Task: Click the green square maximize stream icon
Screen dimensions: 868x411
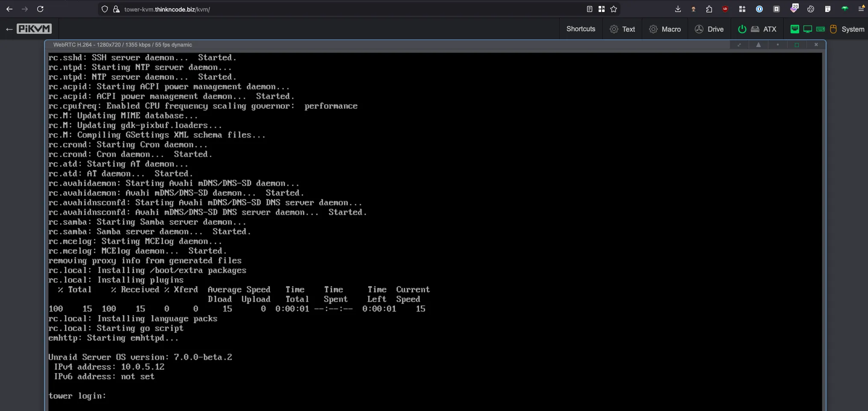Action: tap(797, 45)
